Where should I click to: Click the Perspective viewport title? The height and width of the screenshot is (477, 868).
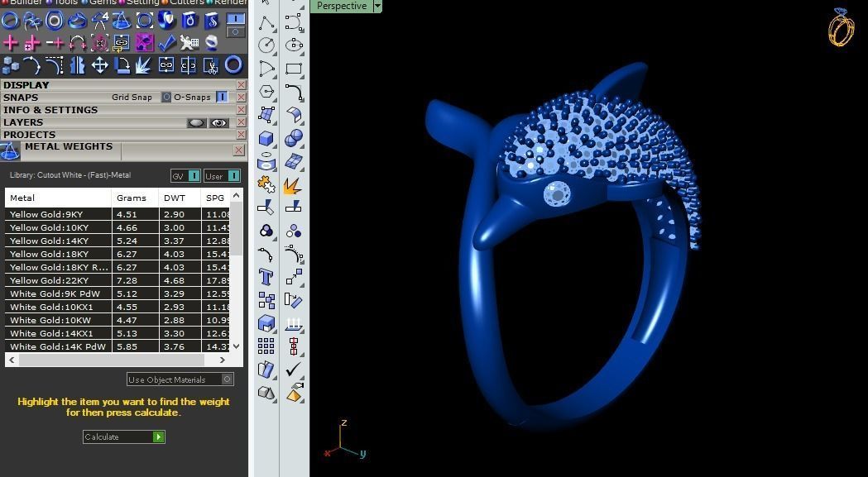[342, 6]
